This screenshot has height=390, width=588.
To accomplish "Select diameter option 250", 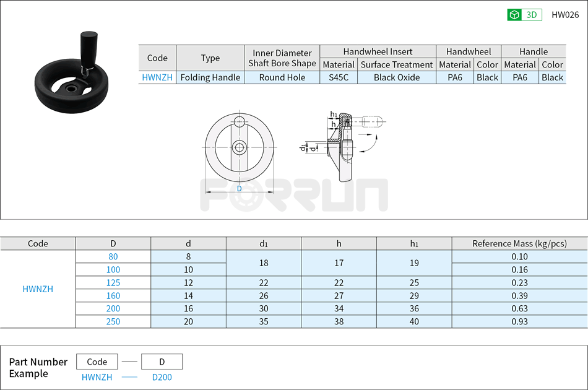I will 113,321.
